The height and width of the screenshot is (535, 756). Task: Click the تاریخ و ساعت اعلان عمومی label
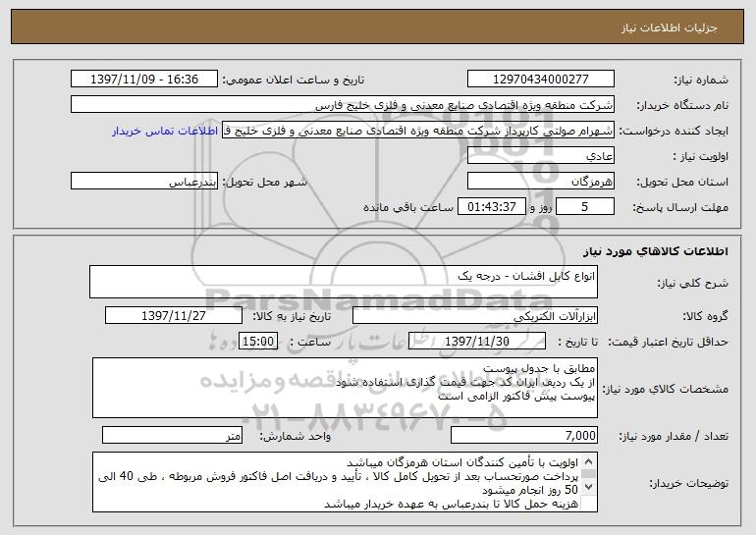coord(294,80)
